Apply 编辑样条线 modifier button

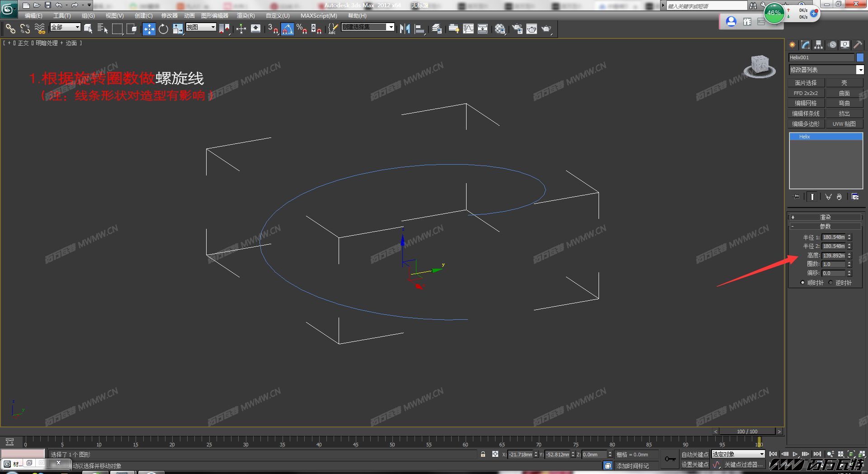(806, 114)
